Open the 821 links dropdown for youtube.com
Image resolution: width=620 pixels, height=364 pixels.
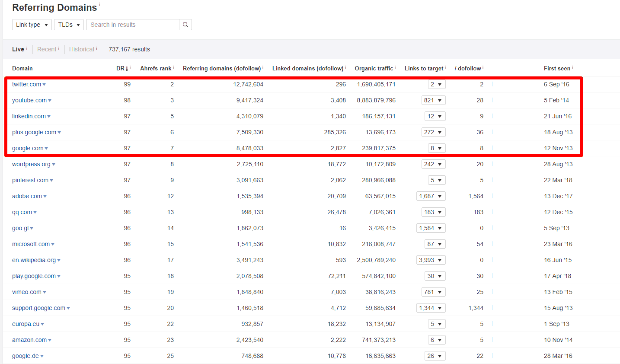pyautogui.click(x=434, y=100)
